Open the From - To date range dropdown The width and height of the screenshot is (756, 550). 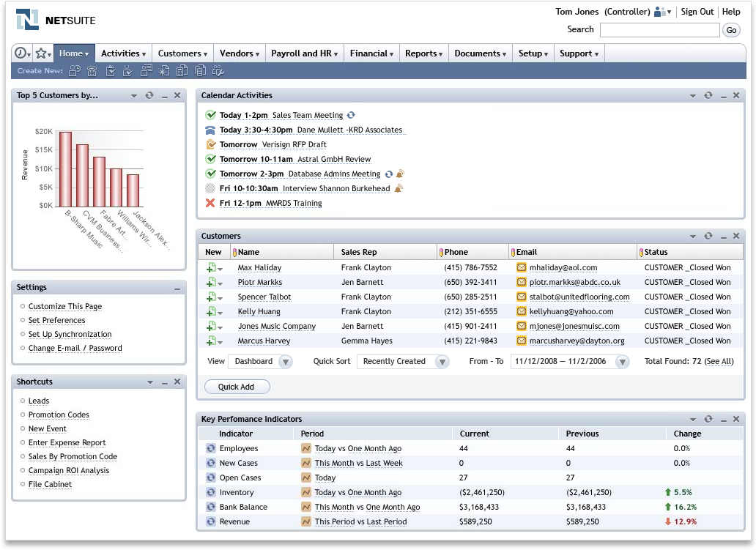tap(623, 362)
